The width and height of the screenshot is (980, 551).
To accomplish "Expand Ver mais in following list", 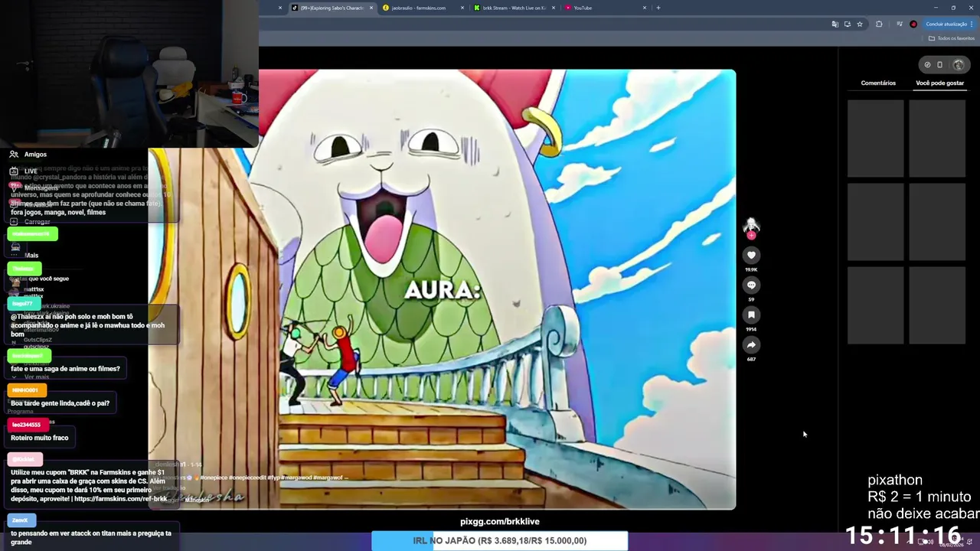I will point(36,377).
